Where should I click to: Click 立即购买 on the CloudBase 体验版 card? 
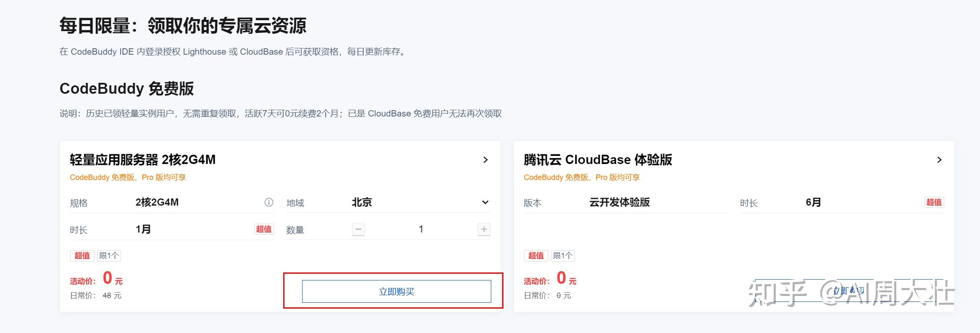tap(849, 291)
